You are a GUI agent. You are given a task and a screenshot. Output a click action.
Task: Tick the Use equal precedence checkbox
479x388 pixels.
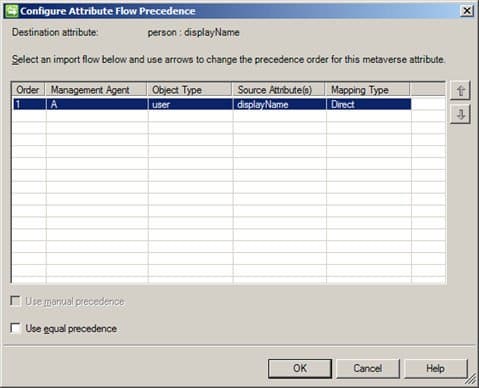point(15,328)
